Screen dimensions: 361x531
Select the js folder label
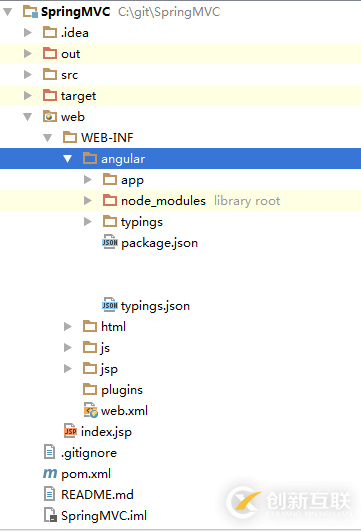point(105,348)
